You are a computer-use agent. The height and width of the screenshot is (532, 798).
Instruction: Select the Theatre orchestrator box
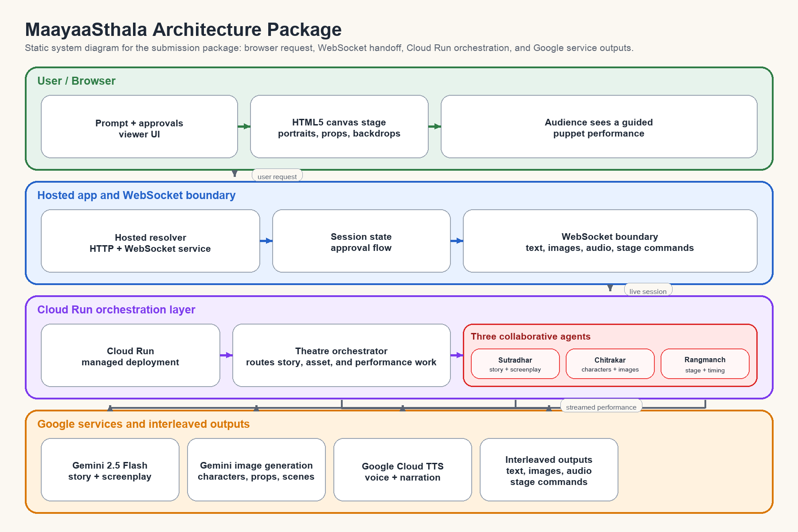pos(341,355)
